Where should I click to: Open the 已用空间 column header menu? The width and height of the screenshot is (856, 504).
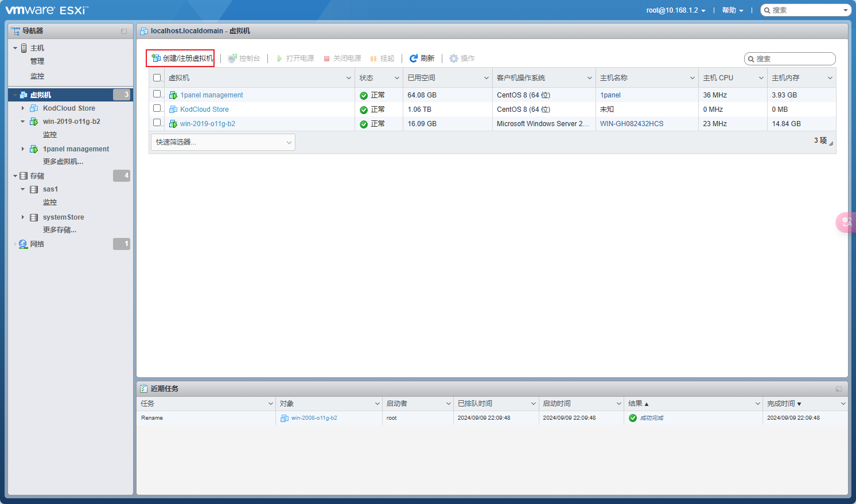(486, 78)
